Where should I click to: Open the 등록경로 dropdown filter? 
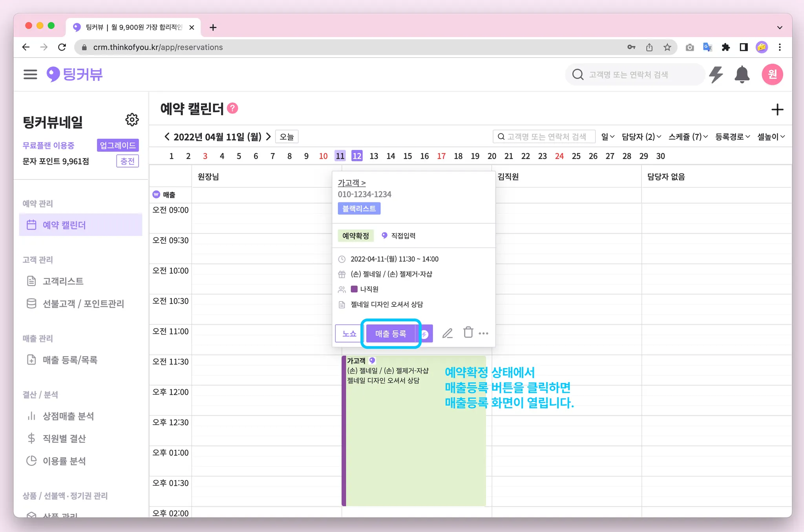(732, 137)
